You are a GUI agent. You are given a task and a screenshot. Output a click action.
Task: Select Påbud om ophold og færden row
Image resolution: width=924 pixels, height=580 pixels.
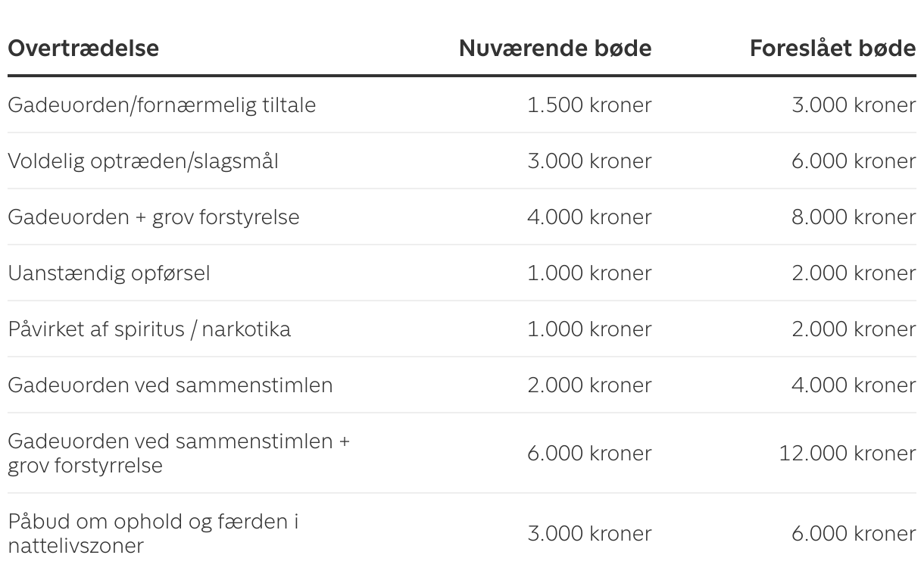coord(462,533)
